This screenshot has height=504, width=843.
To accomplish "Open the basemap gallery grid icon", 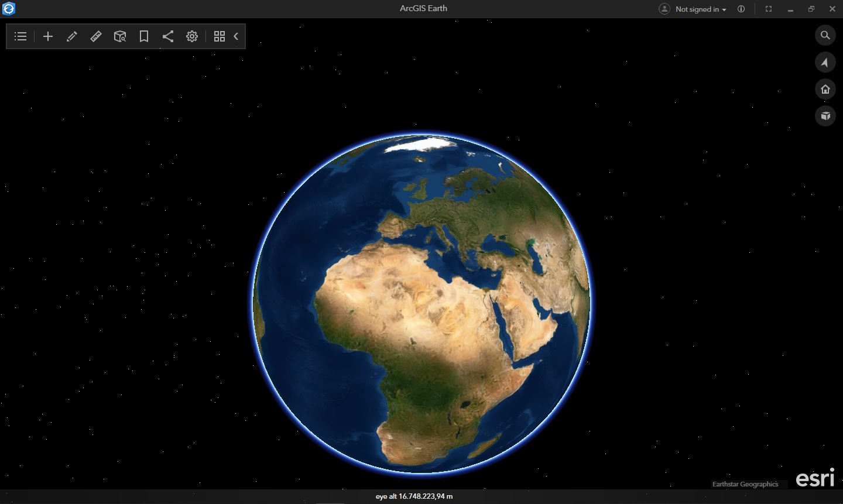I will 220,36.
